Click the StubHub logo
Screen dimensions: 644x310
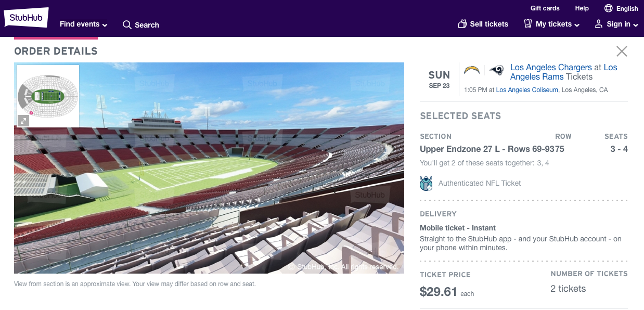coord(26,18)
